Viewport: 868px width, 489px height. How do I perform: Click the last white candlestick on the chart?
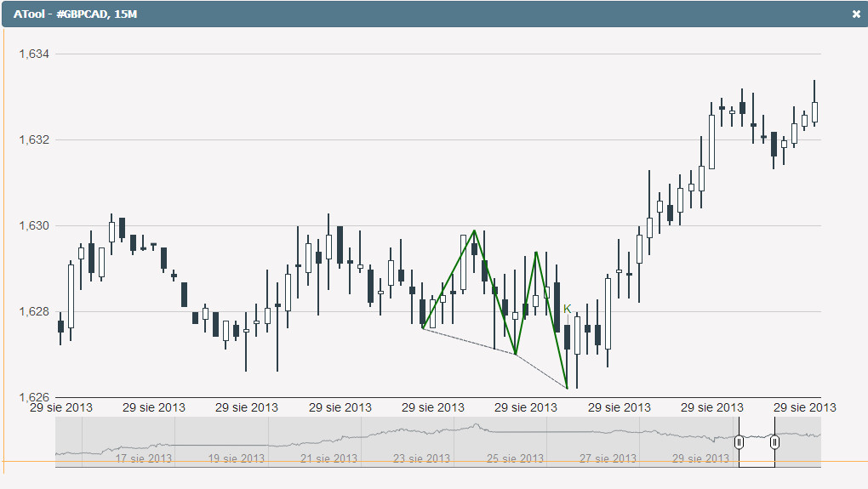[x=814, y=112]
